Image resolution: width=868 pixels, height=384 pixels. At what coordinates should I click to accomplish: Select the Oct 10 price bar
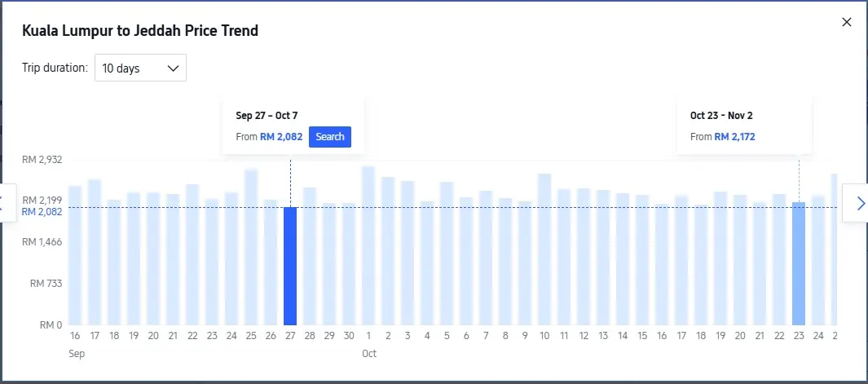click(544, 249)
